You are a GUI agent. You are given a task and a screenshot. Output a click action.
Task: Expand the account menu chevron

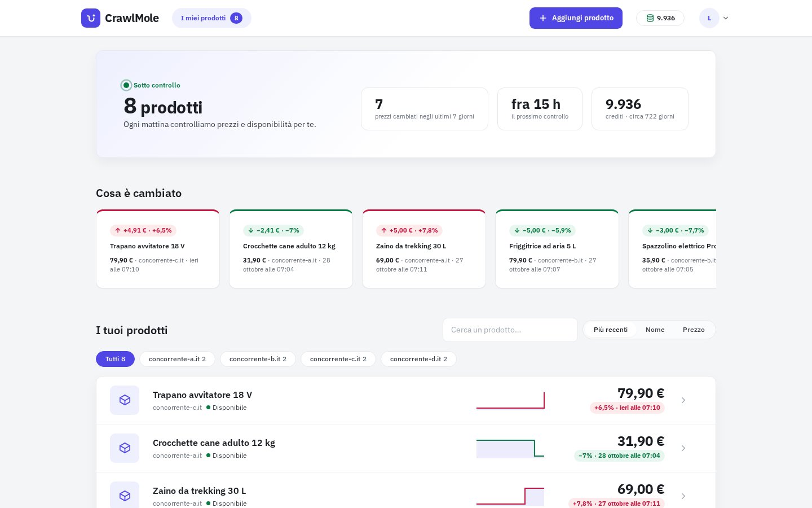[x=726, y=18]
